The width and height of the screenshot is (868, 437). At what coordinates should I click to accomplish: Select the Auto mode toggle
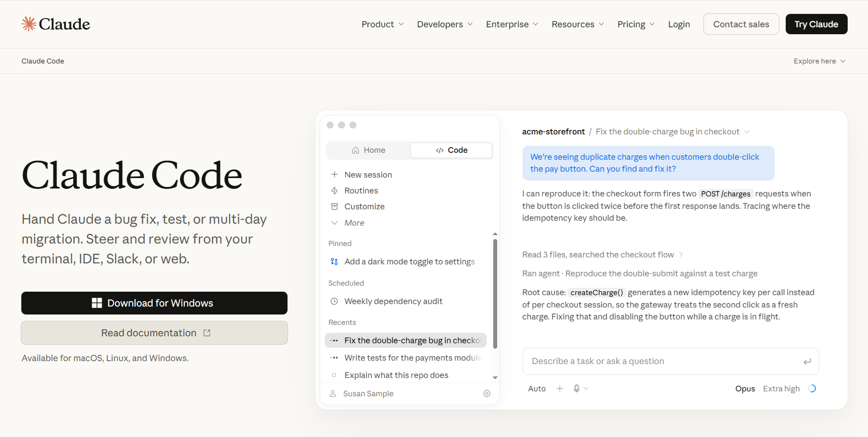tap(537, 388)
